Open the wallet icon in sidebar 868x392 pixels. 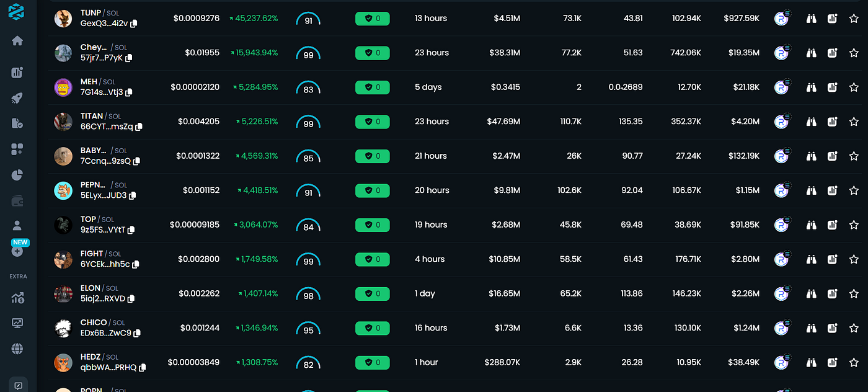point(17,200)
